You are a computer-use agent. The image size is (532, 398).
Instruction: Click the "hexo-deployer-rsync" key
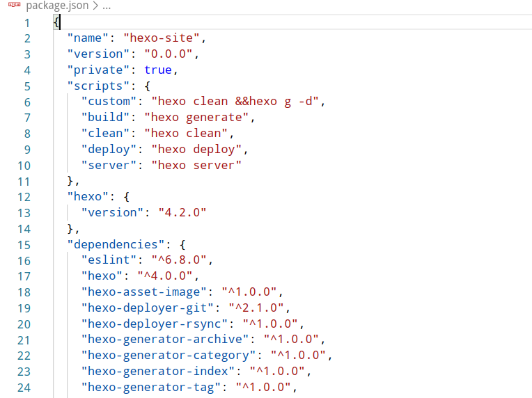click(155, 324)
